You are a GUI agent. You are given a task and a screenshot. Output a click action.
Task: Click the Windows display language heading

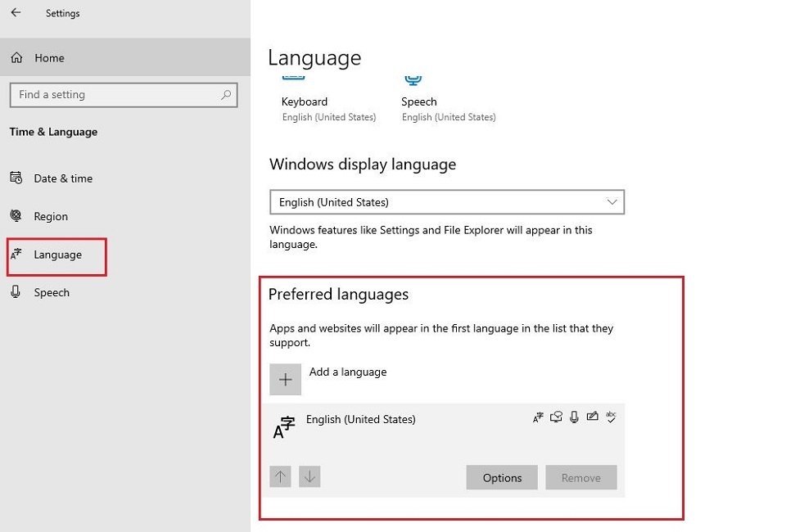[x=363, y=165]
